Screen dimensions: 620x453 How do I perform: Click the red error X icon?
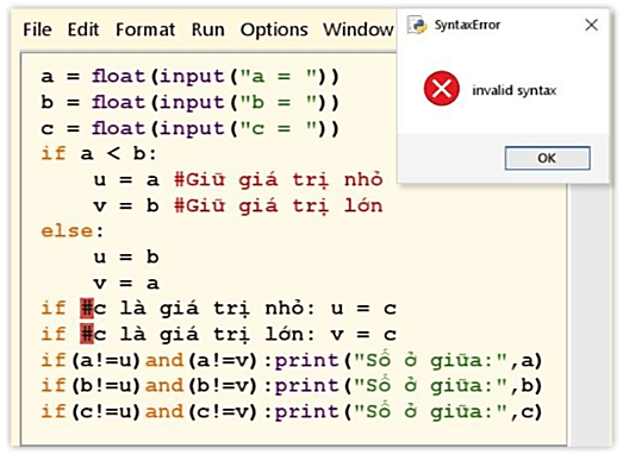(440, 90)
